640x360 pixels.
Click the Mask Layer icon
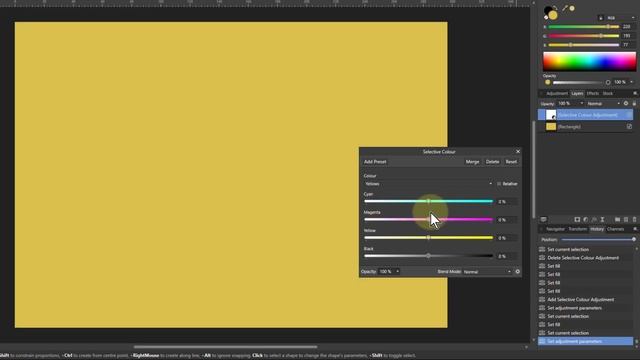coord(577,220)
